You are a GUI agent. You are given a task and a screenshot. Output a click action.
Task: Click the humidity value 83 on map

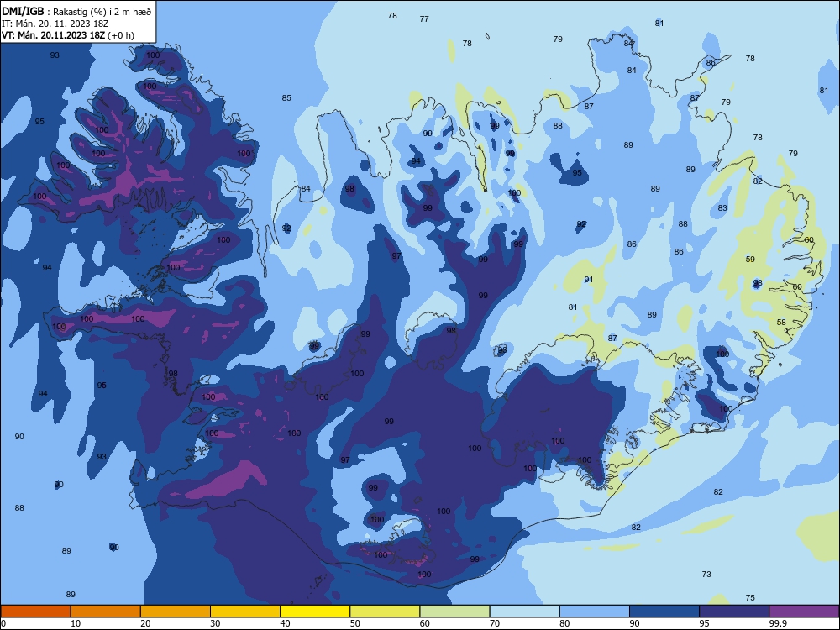tap(722, 207)
